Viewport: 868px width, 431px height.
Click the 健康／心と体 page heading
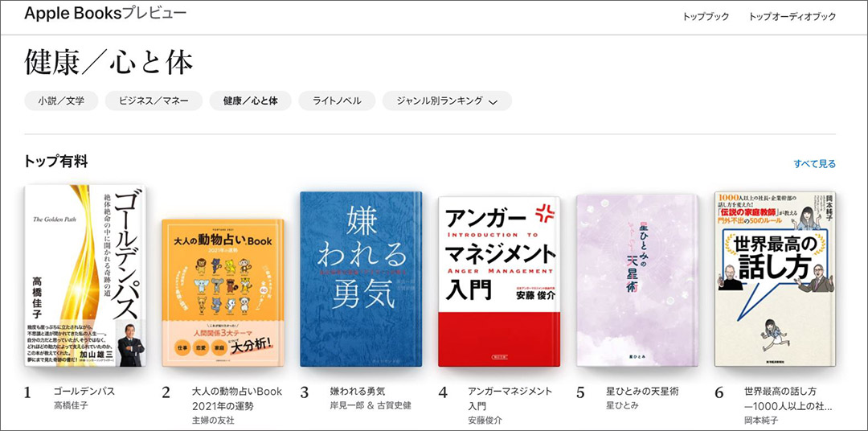coord(108,63)
